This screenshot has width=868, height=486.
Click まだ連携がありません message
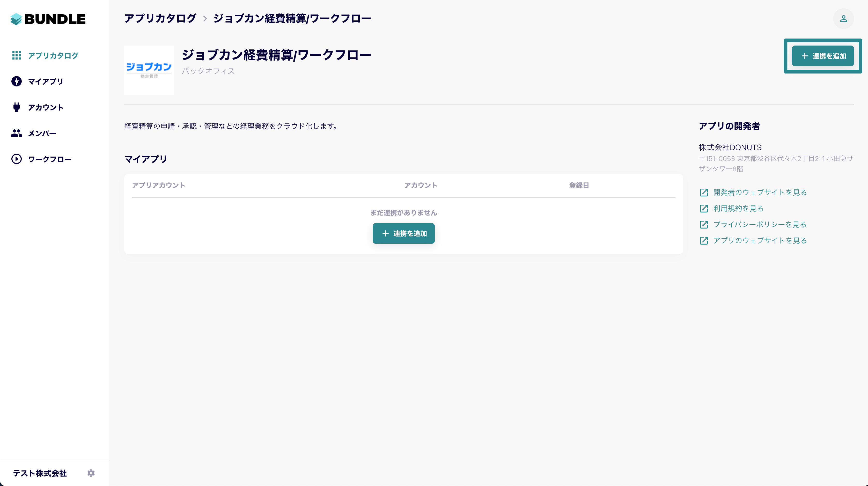[404, 213]
